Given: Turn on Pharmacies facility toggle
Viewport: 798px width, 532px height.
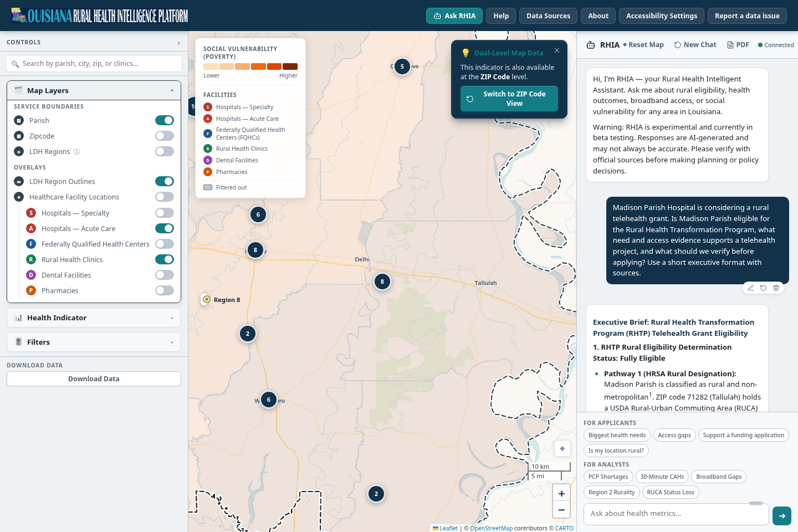Looking at the screenshot, I should tap(165, 290).
